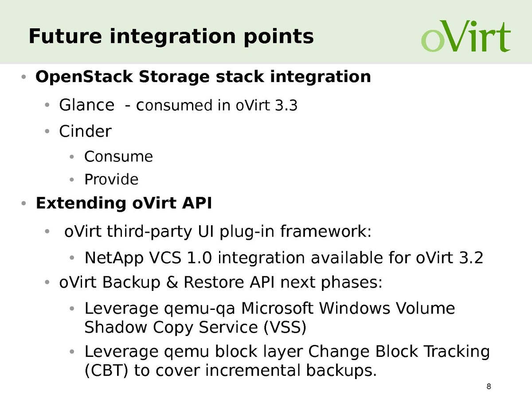Click the "Cinder" bullet text
Screen dimensions: 532x399
click(x=85, y=131)
